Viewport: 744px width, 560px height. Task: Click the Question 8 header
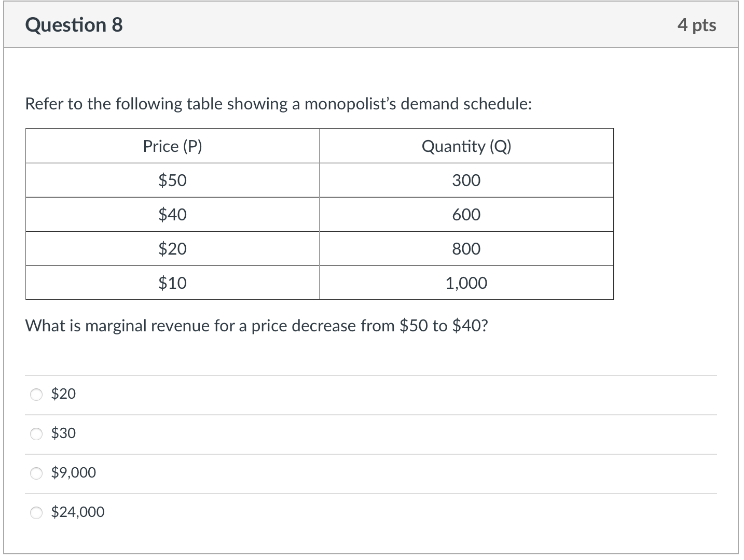pyautogui.click(x=74, y=24)
